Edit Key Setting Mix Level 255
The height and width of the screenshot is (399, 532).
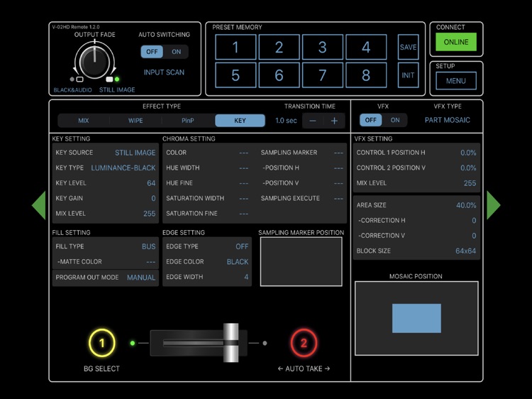tap(149, 214)
